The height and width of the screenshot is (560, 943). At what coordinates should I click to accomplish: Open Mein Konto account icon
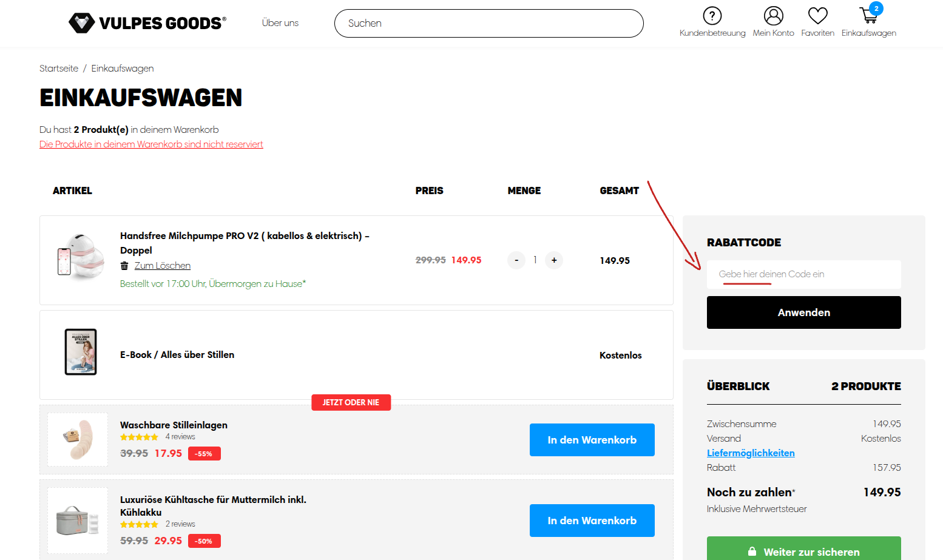[x=773, y=16]
